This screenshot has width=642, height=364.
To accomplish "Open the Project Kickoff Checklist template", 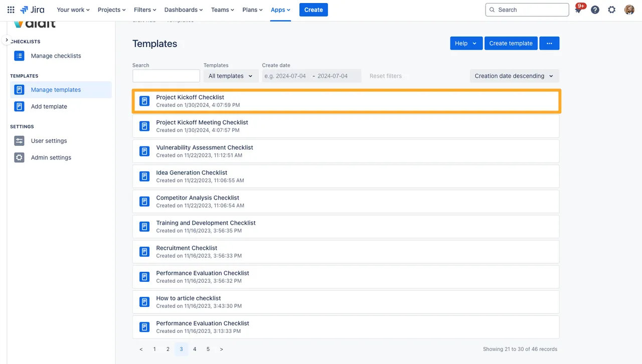I will 346,101.
